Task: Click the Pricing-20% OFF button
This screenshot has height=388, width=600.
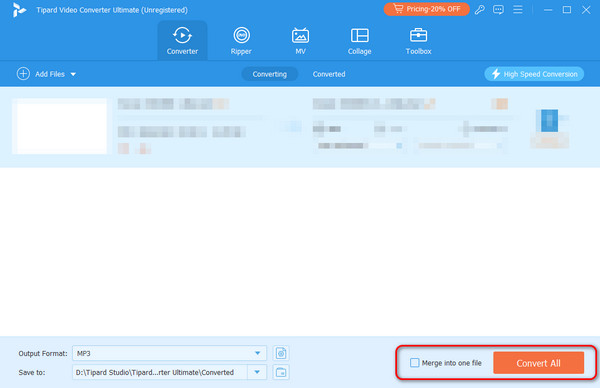Action: tap(426, 9)
